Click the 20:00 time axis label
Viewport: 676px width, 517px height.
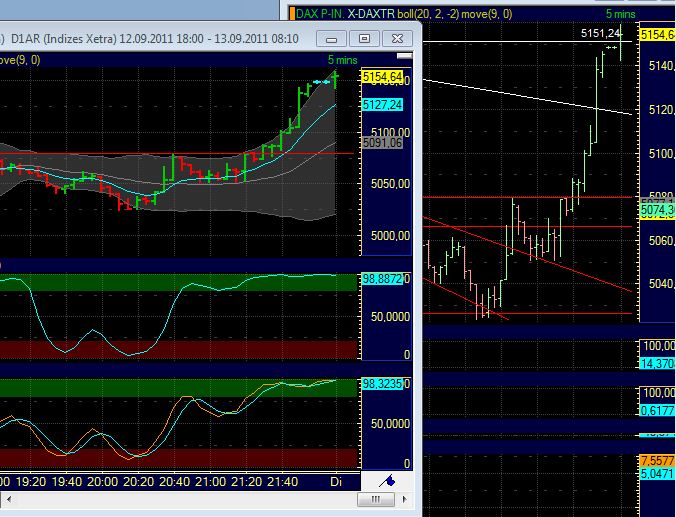pyautogui.click(x=102, y=482)
